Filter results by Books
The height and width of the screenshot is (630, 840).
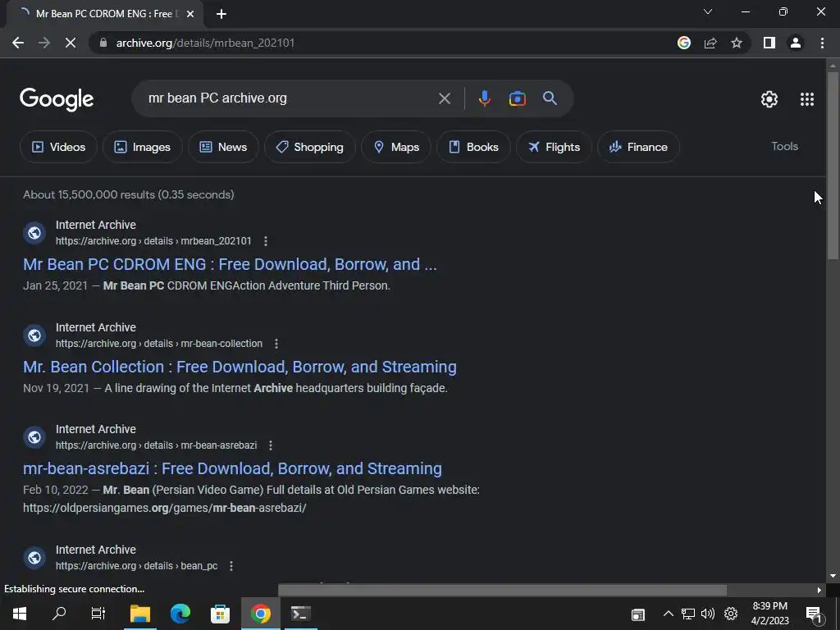tap(473, 147)
